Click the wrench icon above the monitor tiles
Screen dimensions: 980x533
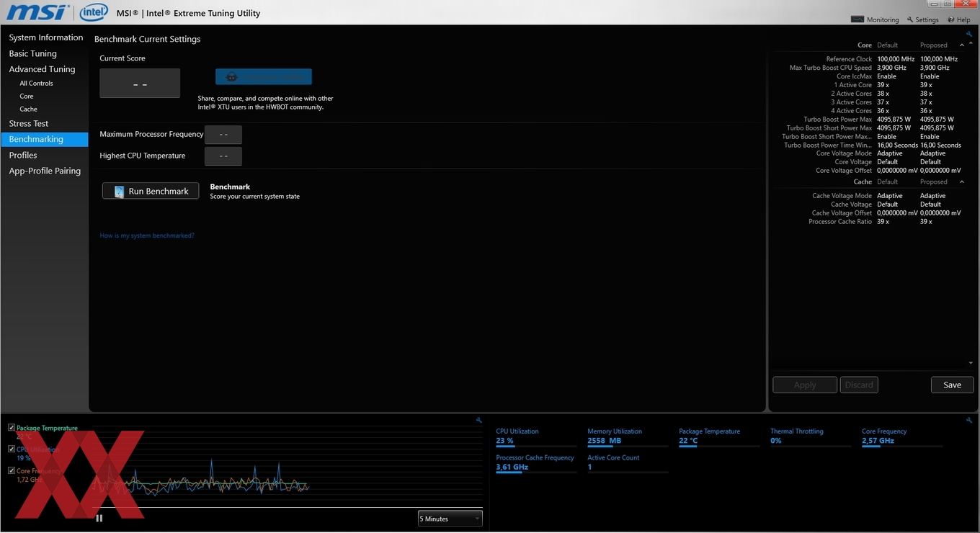[969, 420]
